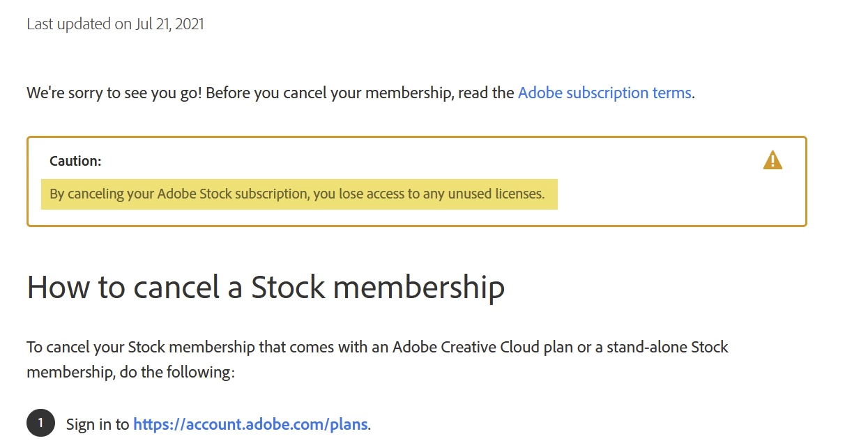Click the highlighted Adobe Stock subscription sentence
The width and height of the screenshot is (868, 443).
point(296,194)
